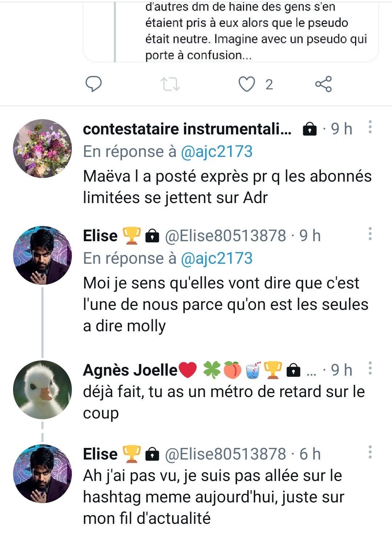
Task: Tap the retweet arrows icon
Action: tap(170, 84)
